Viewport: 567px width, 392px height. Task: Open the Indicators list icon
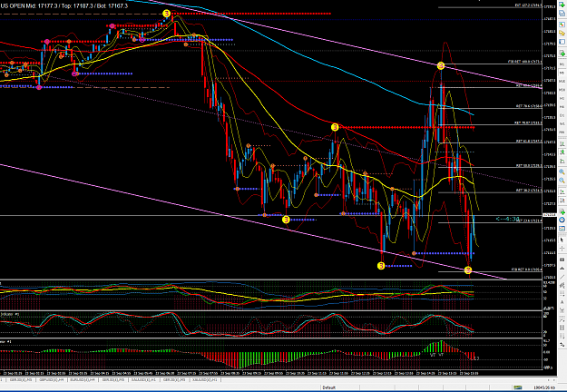point(562,211)
